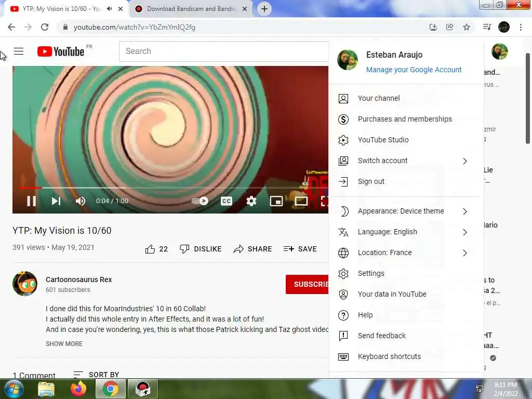Open Firefox from the taskbar
Viewport: 532px width, 399px height.
point(78,389)
